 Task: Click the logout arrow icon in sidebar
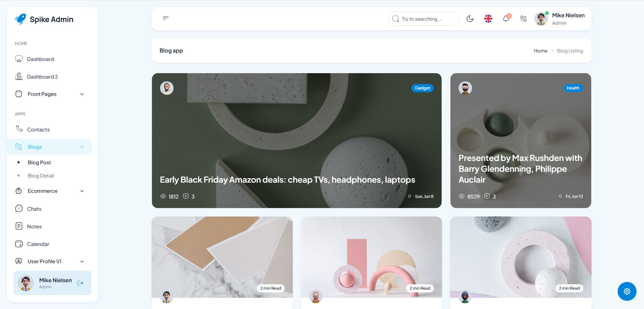(x=80, y=283)
